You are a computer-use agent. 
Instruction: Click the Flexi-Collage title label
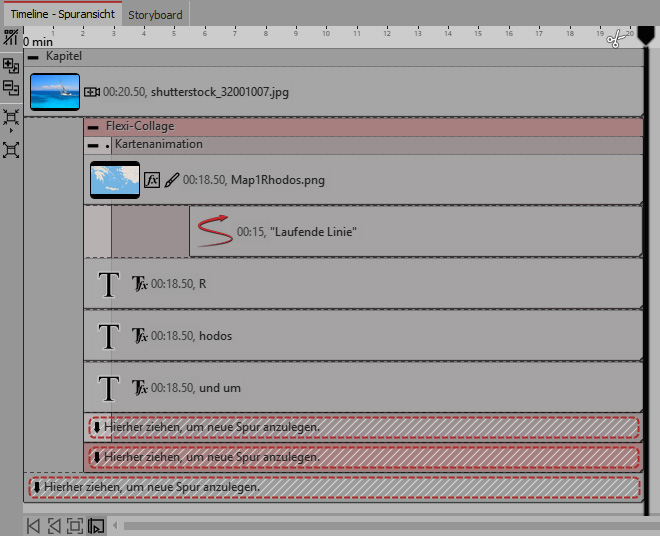(x=140, y=126)
